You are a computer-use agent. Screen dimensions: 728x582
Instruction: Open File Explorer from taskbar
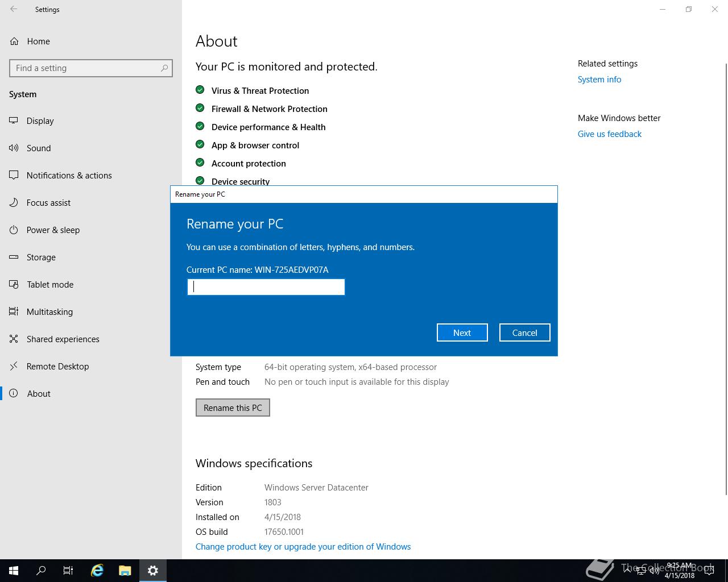125,571
